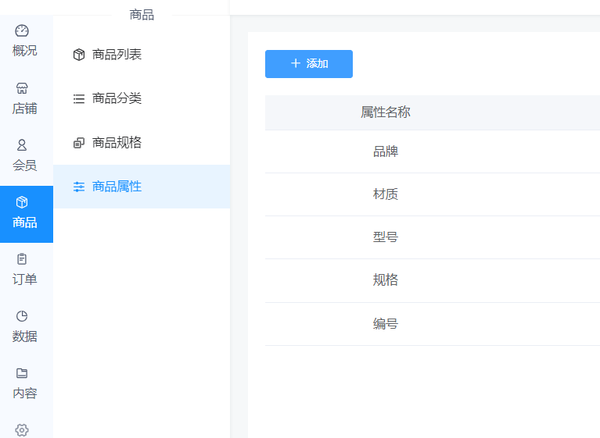
Task: Select the 材质 attribute row
Action: (385, 195)
